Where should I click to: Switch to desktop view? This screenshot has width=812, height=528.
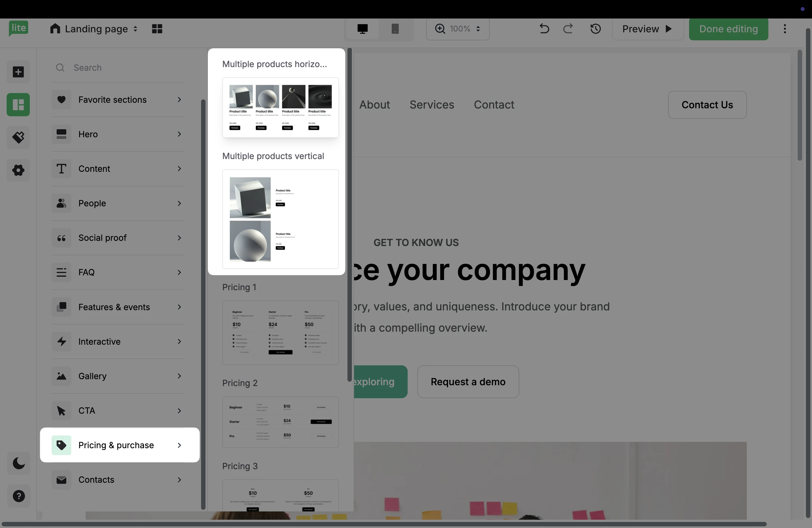(x=362, y=29)
